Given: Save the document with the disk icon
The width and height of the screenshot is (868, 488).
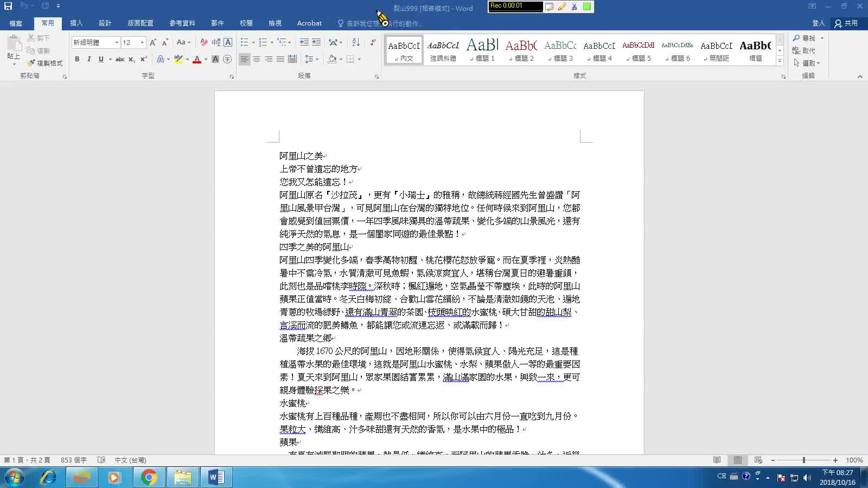Looking at the screenshot, I should pyautogui.click(x=8, y=6).
